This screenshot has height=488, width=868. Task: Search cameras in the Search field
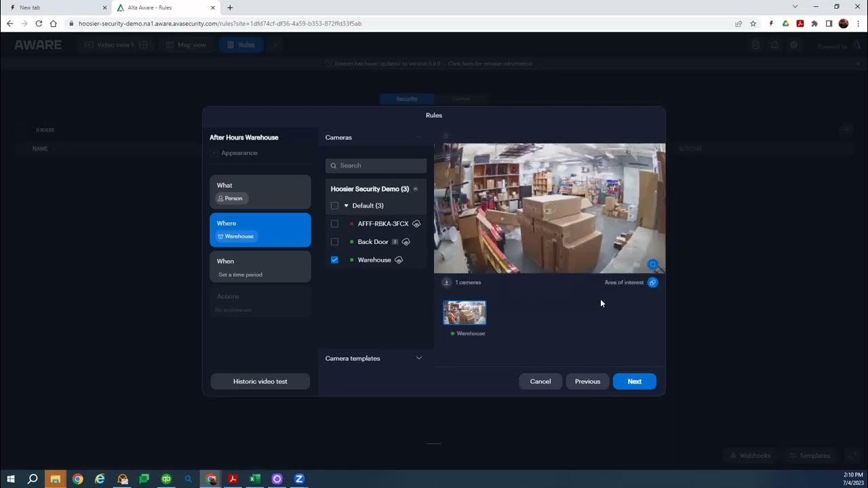376,165
